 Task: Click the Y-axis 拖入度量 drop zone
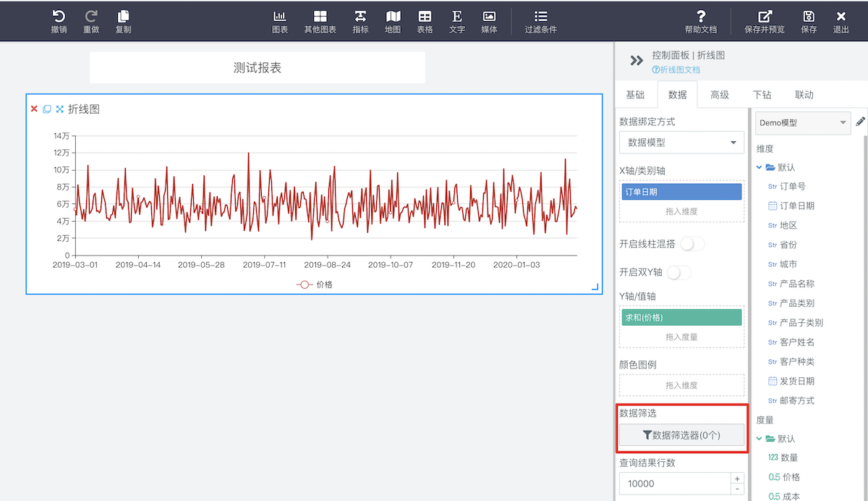point(681,337)
